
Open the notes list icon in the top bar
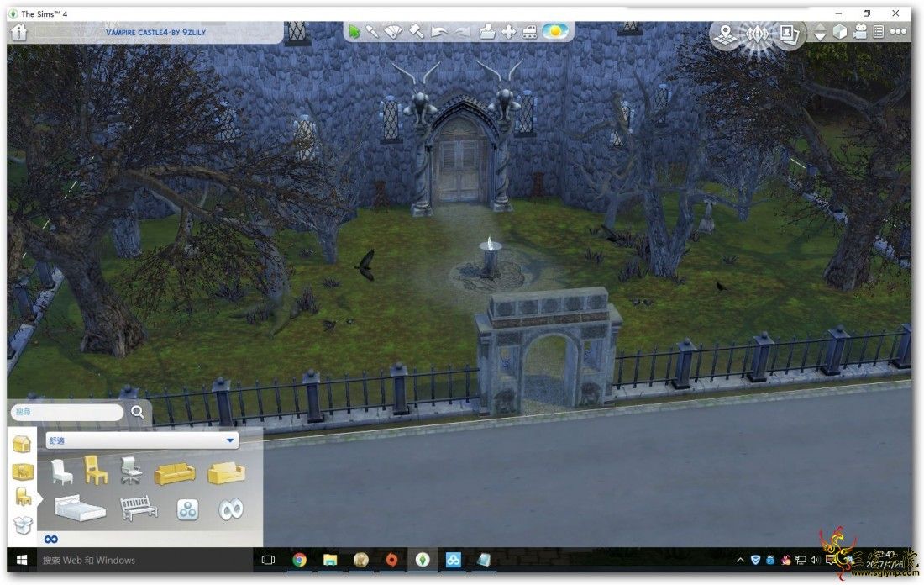coord(879,32)
